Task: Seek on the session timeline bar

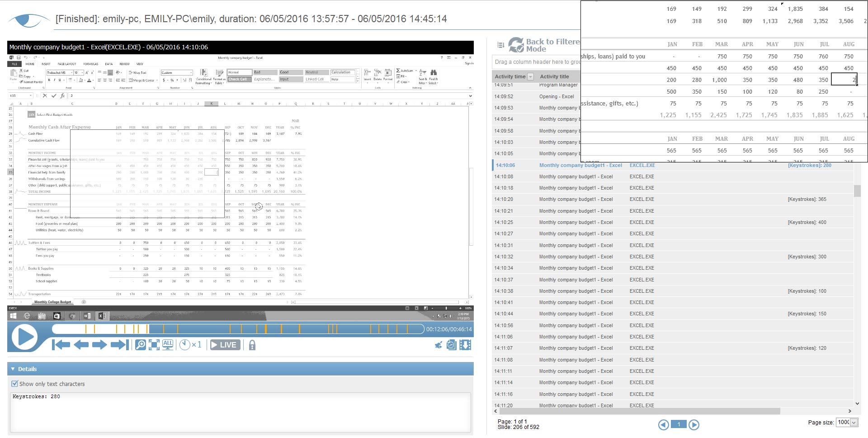Action: (x=238, y=329)
